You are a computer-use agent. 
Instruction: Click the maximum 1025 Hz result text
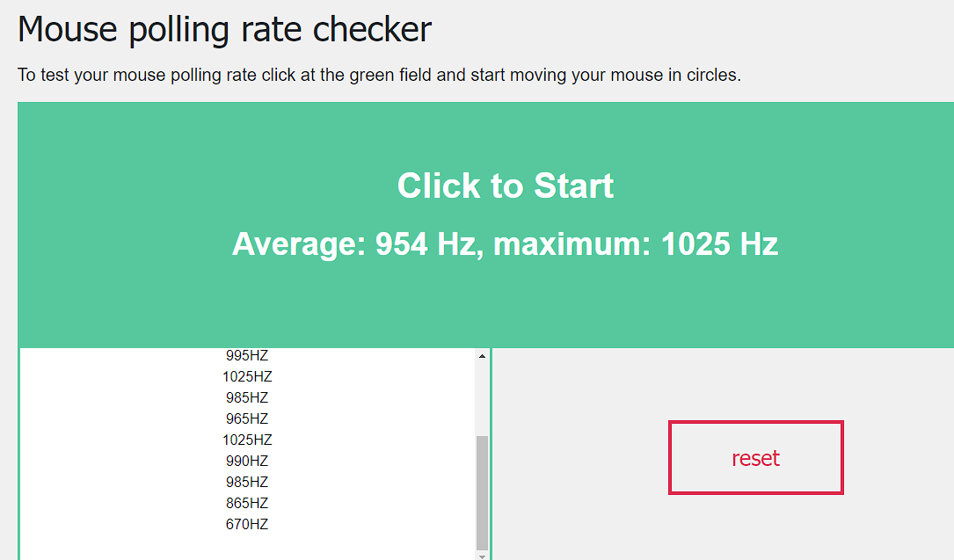point(635,244)
